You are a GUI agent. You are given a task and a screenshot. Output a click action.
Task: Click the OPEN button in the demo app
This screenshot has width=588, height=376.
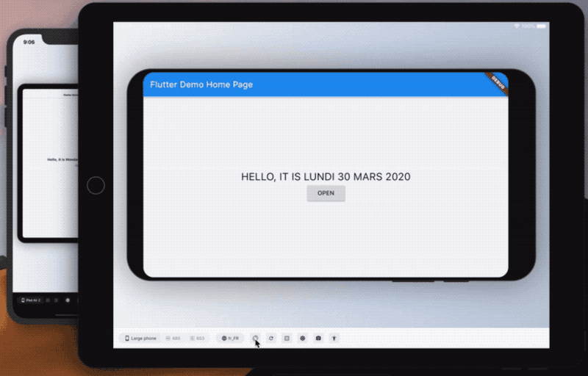coord(326,193)
